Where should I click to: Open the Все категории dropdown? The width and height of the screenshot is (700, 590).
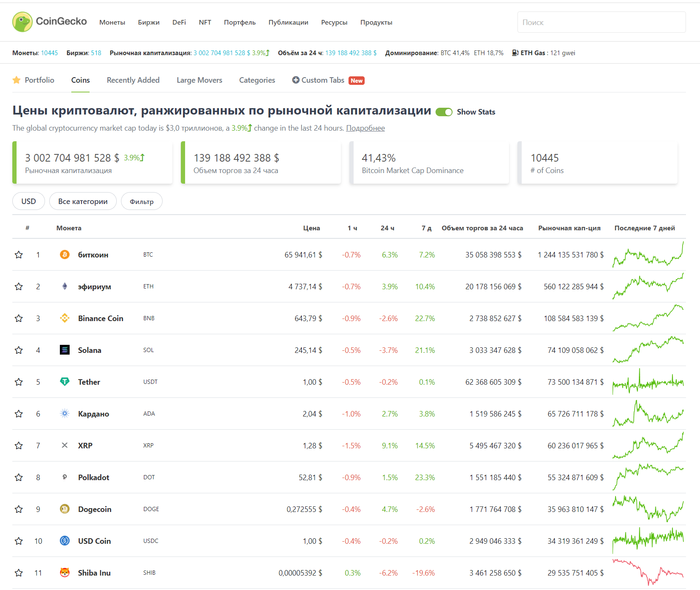click(x=83, y=201)
